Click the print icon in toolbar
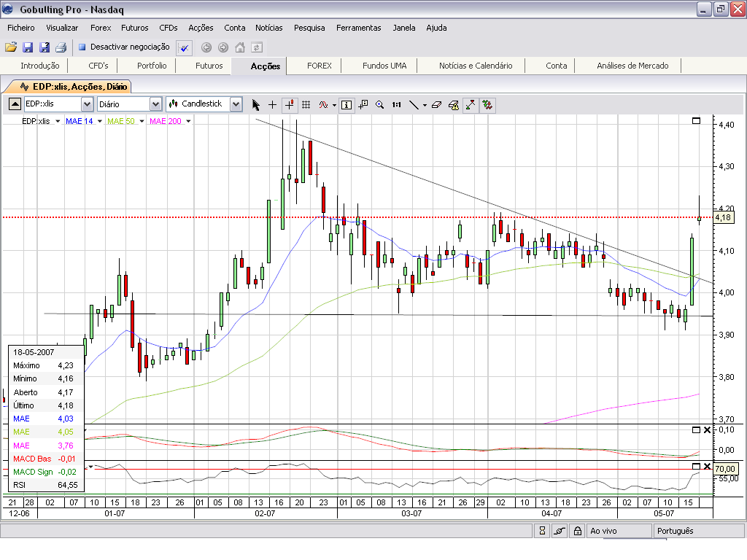The height and width of the screenshot is (560, 747). [61, 47]
